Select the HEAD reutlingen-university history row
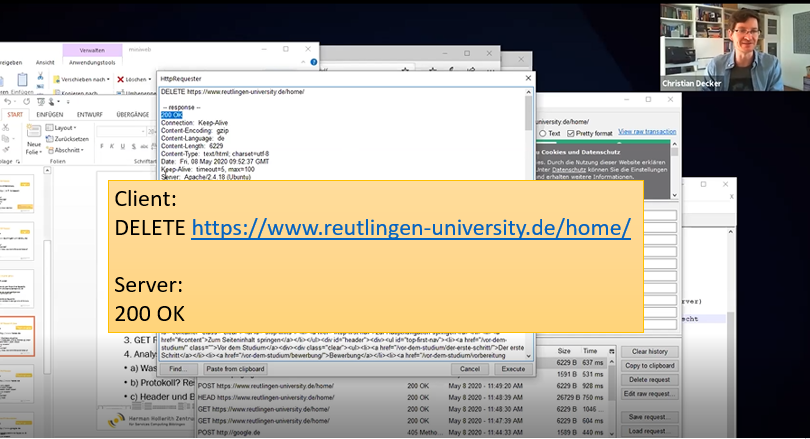This screenshot has width=810, height=439. coord(403,398)
